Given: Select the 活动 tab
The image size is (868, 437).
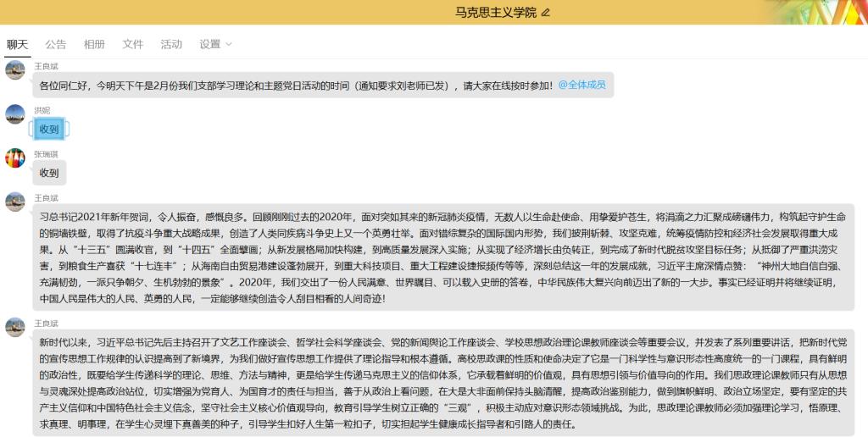Looking at the screenshot, I should click(171, 44).
